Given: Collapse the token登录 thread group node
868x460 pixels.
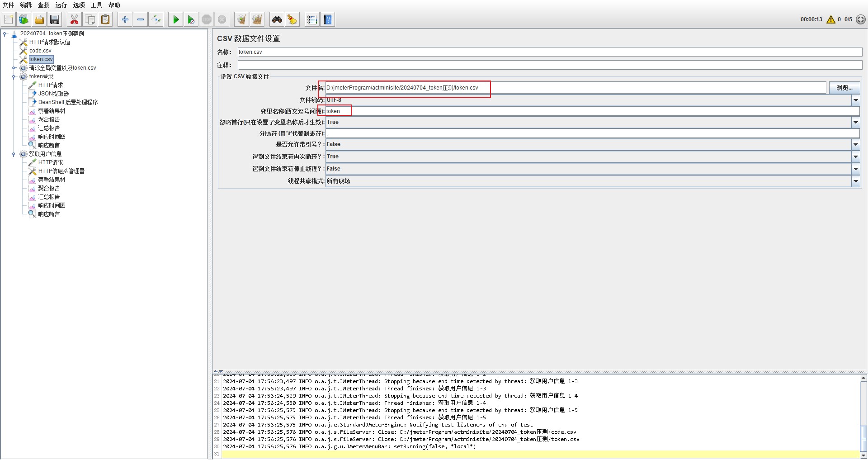Looking at the screenshot, I should tap(14, 77).
